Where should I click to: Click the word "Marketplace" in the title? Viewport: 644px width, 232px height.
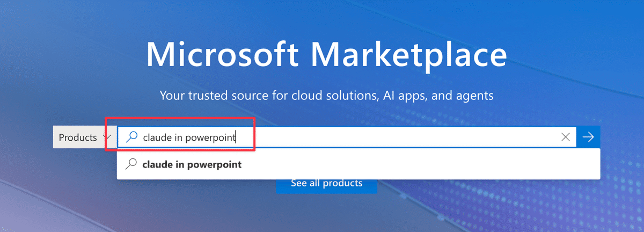409,54
